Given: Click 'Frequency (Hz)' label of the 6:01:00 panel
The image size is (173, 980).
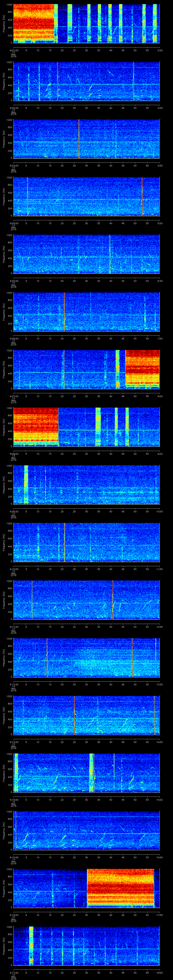Looking at the screenshot, I should [x=4, y=24].
